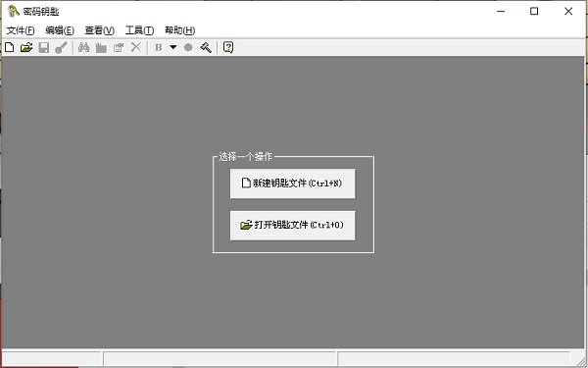Image resolution: width=588 pixels, height=368 pixels.
Task: Click the new file toolbar icon
Action: [x=10, y=48]
